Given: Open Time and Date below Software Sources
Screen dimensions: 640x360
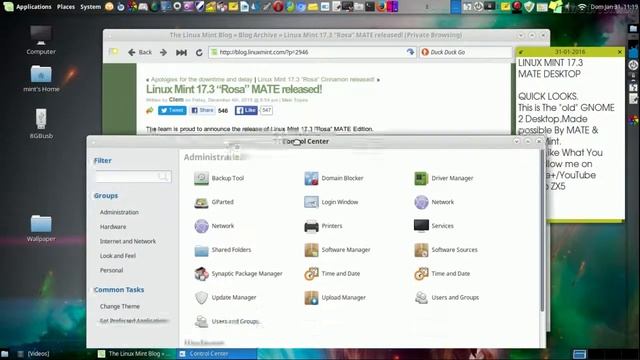Looking at the screenshot, I should pyautogui.click(x=442, y=273).
